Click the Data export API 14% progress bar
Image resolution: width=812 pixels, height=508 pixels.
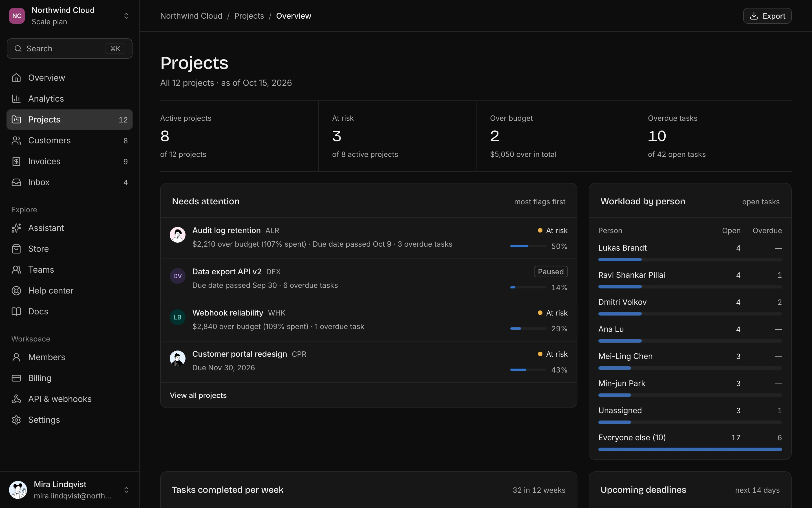[528, 287]
